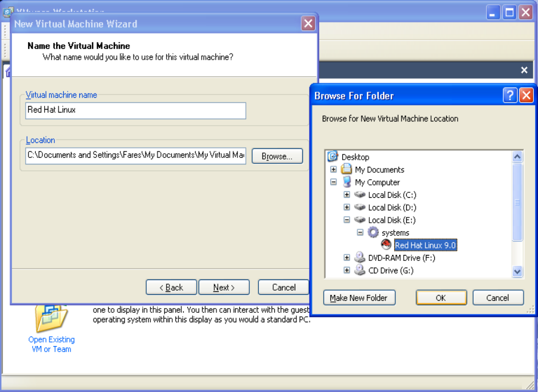This screenshot has height=392, width=538.
Task: Click the systems folder gear icon
Action: [373, 232]
